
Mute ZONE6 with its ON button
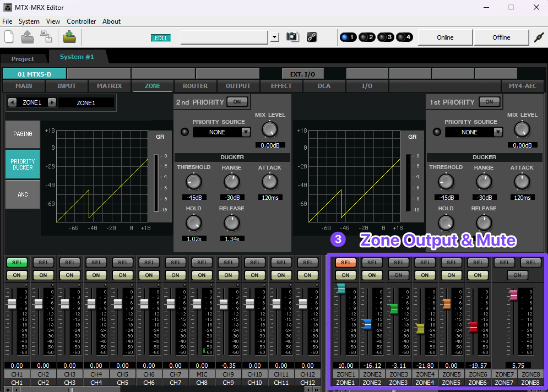(x=478, y=275)
